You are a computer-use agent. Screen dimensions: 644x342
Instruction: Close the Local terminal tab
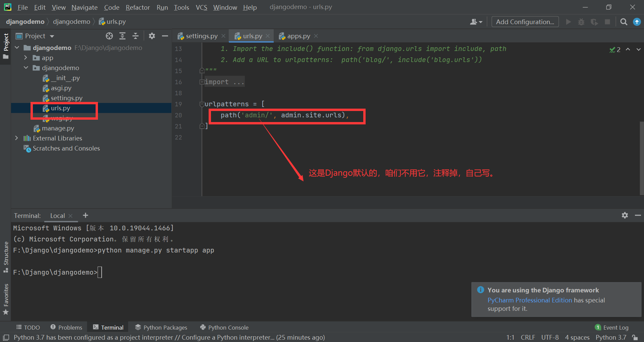pos(70,216)
